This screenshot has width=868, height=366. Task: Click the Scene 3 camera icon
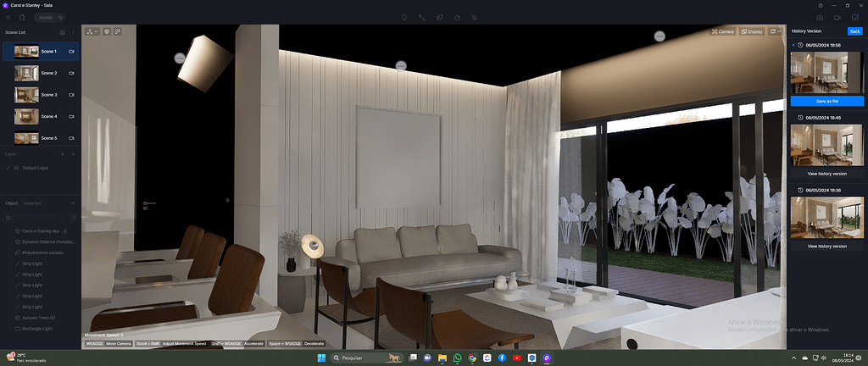point(71,95)
